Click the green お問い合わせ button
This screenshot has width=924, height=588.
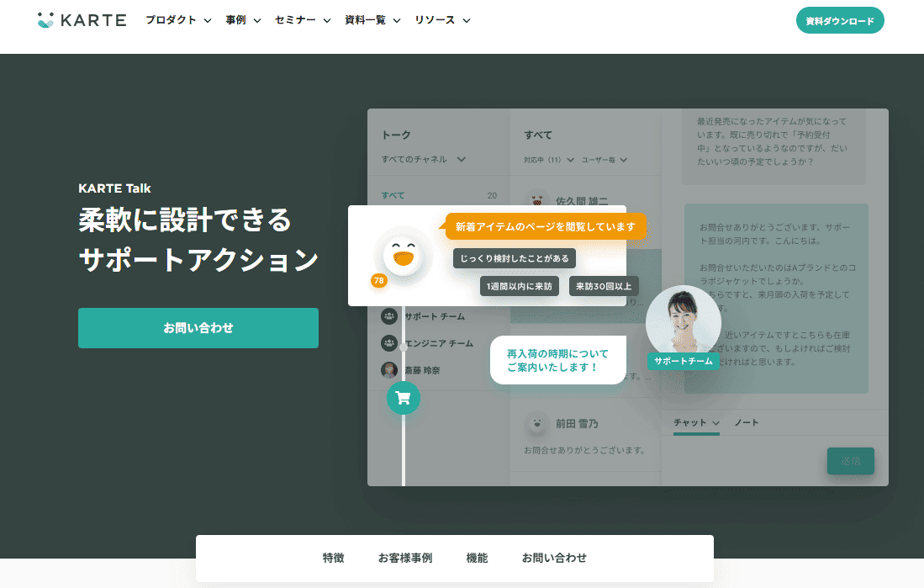tap(198, 328)
